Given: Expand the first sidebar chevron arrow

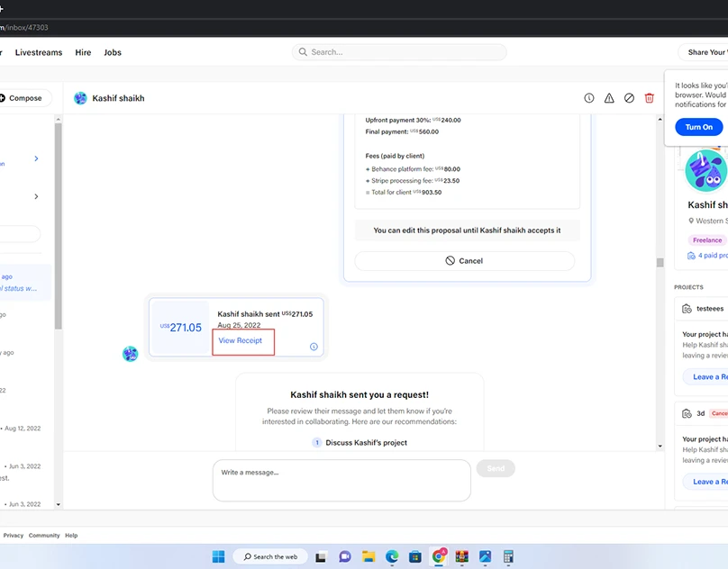Looking at the screenshot, I should (x=36, y=158).
